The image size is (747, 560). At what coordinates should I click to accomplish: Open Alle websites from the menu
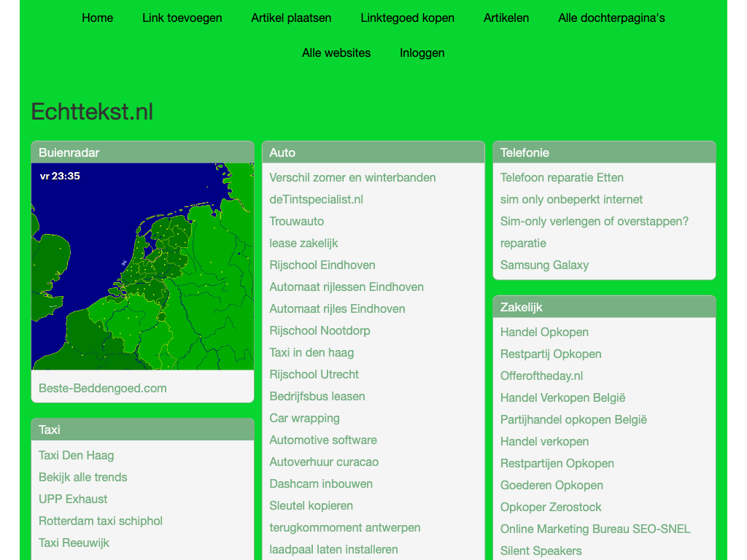[336, 52]
